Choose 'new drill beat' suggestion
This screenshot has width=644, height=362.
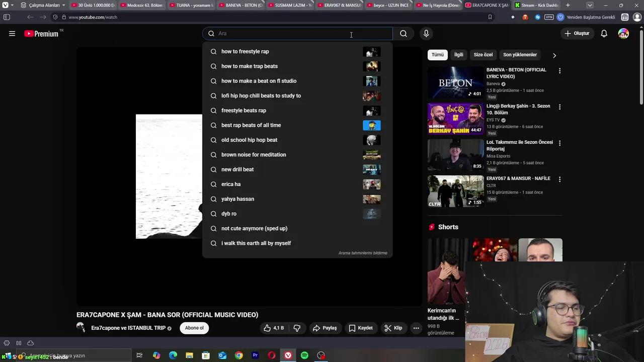click(x=297, y=169)
